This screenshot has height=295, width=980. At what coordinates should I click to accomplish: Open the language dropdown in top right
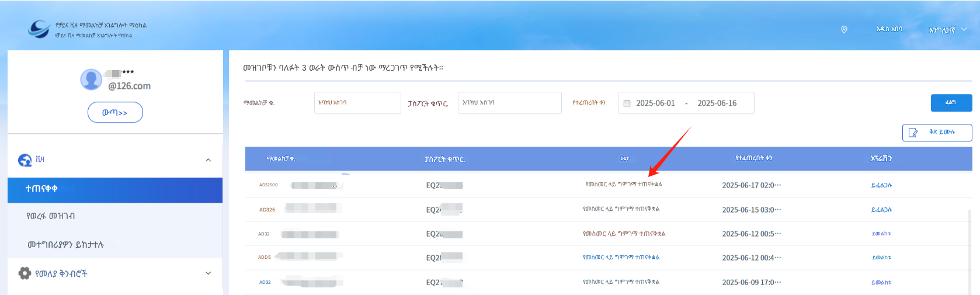[947, 30]
